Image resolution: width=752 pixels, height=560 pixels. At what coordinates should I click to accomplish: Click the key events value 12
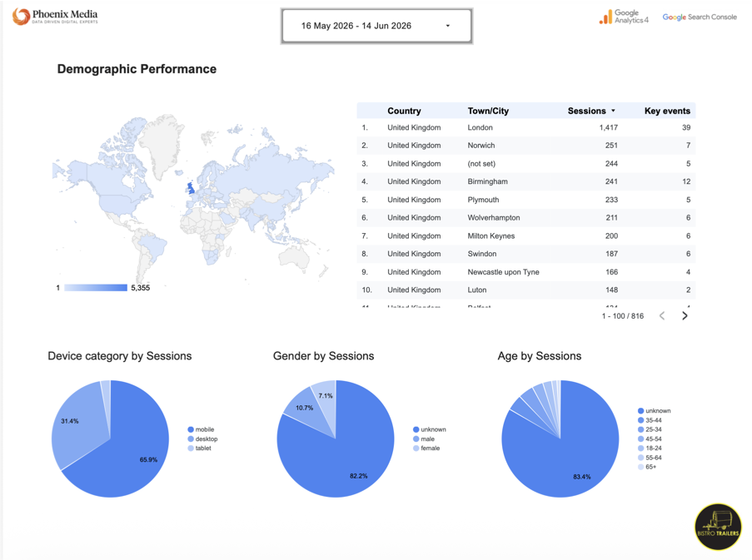click(x=686, y=181)
